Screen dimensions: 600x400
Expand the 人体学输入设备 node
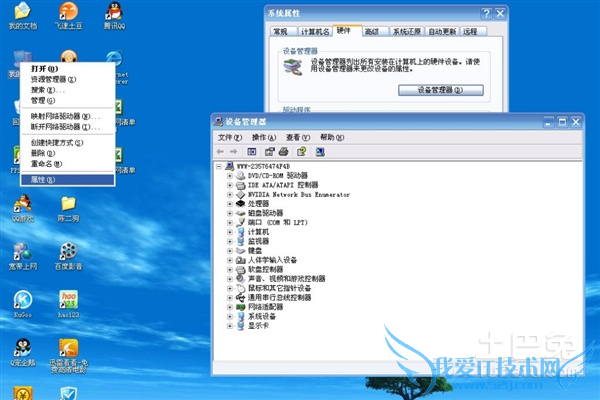pos(230,260)
